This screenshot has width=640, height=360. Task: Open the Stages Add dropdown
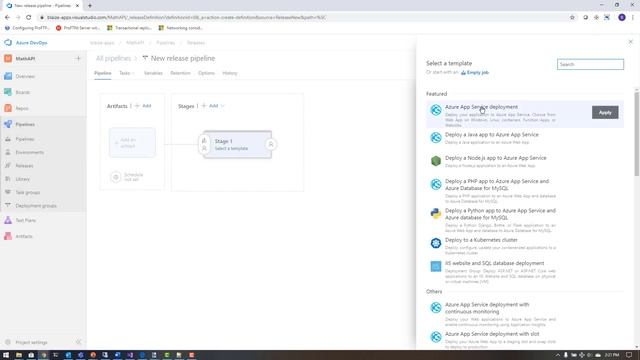[x=213, y=106]
